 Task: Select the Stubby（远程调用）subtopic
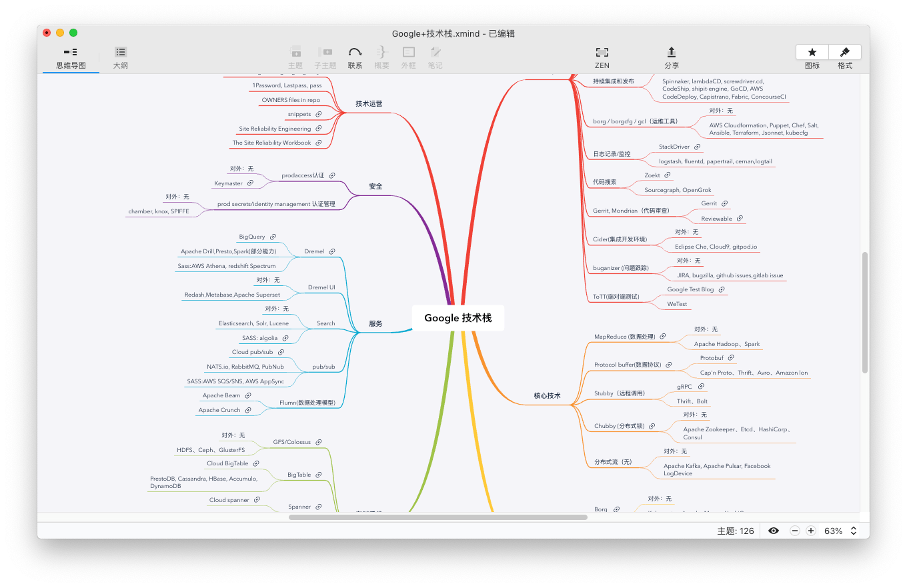click(x=620, y=393)
